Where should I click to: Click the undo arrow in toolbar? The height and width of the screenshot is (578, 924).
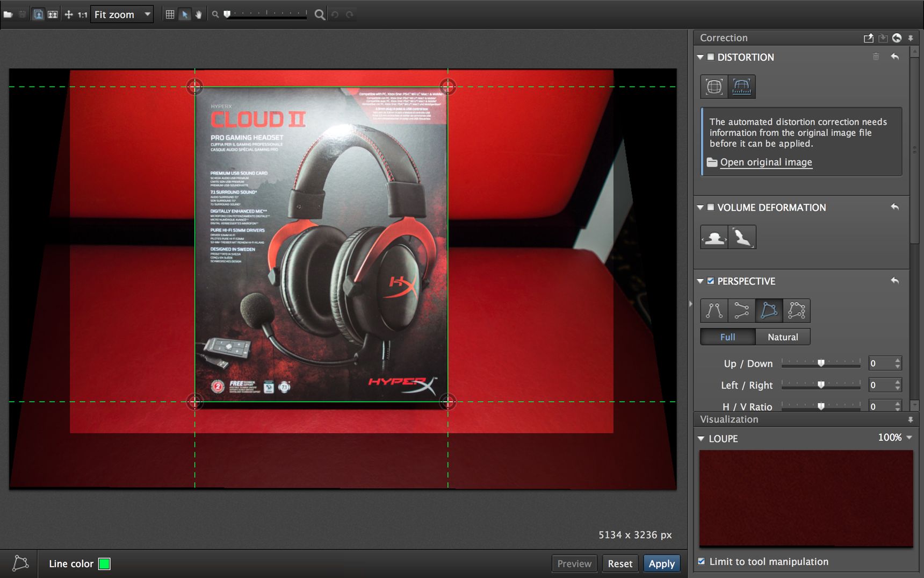click(x=335, y=15)
